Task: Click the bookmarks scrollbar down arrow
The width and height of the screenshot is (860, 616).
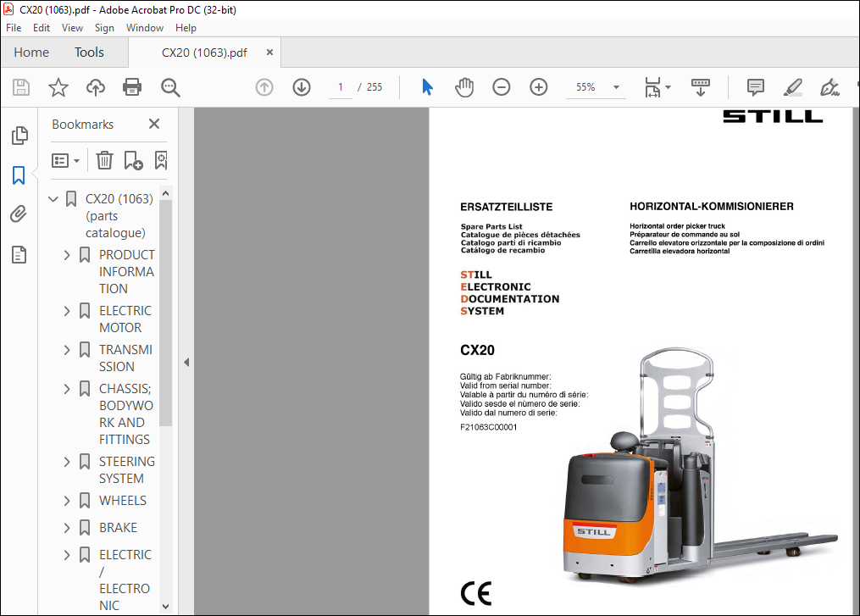Action: 165,607
